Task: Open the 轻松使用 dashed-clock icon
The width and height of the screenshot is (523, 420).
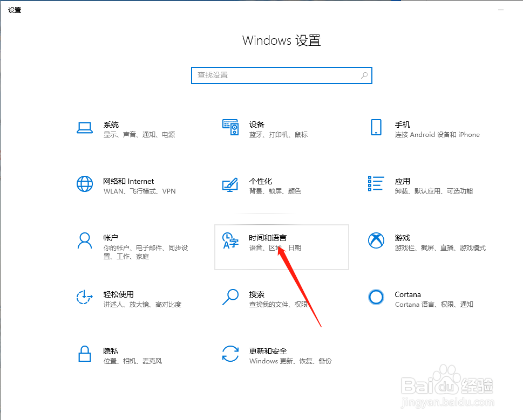Action: [x=84, y=297]
